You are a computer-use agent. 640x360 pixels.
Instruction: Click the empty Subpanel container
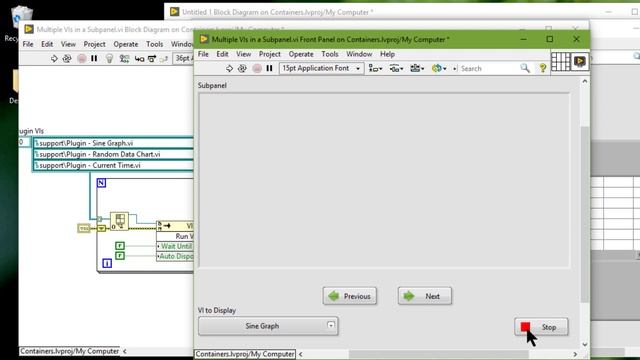click(384, 180)
